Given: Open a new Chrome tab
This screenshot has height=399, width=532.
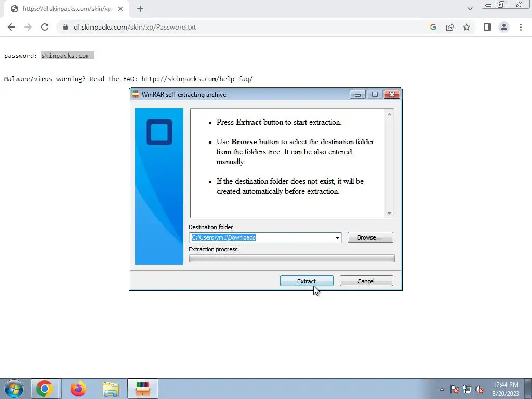Looking at the screenshot, I should (140, 9).
